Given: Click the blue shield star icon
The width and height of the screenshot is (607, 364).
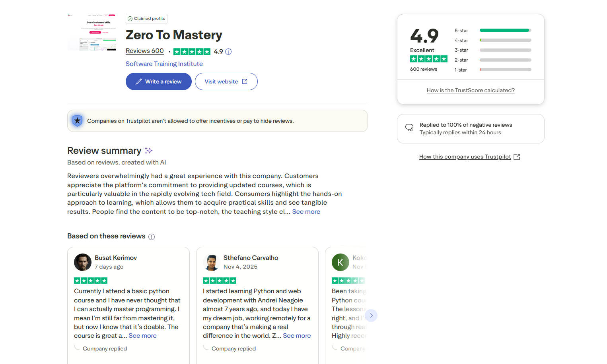Looking at the screenshot, I should pyautogui.click(x=78, y=120).
